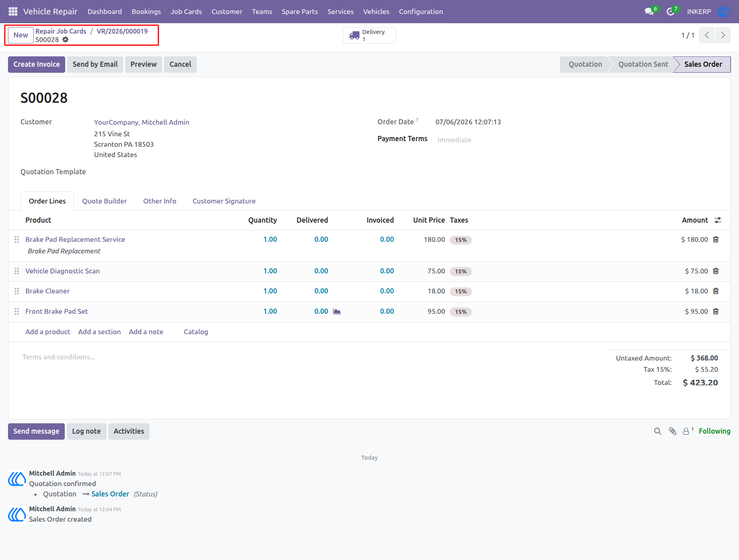Click the Preview button
The image size is (739, 560).
click(x=144, y=64)
